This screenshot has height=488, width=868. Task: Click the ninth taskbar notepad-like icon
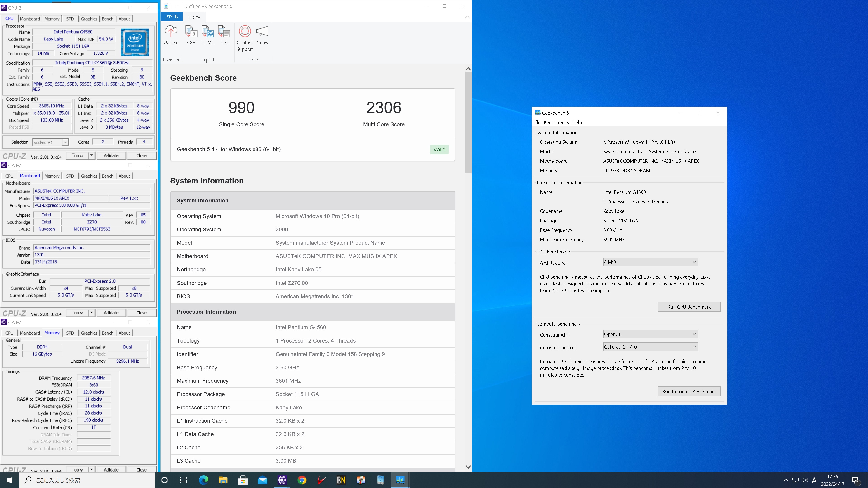coord(380,480)
